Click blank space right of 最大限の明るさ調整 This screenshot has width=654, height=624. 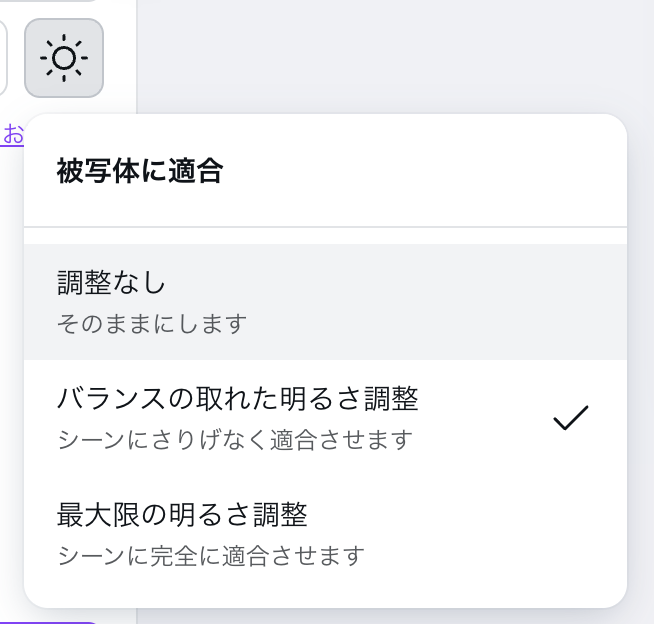(460, 532)
